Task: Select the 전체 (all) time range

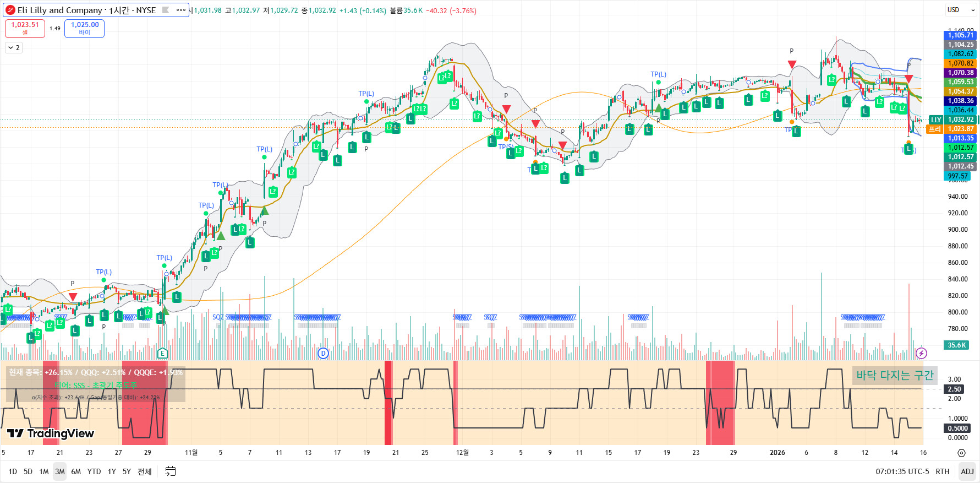Action: click(x=145, y=471)
